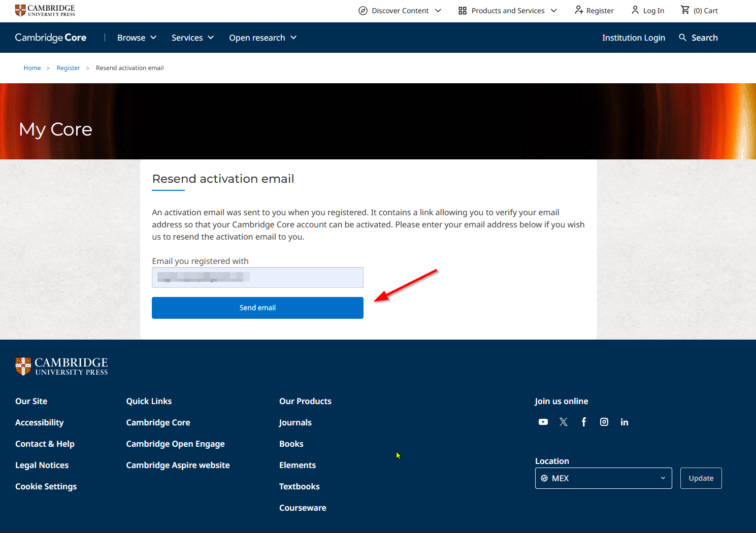The width and height of the screenshot is (756, 533).
Task: Click the Discover Content compass icon
Action: point(363,11)
